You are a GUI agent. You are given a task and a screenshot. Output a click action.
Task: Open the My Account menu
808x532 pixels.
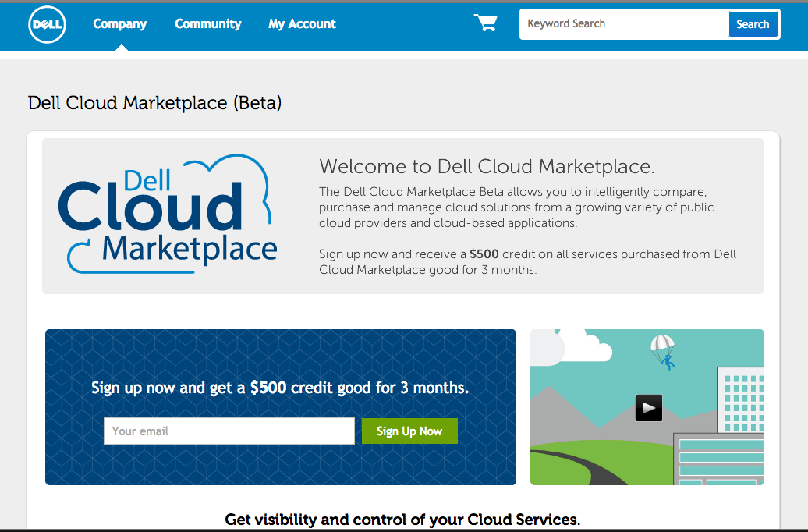tap(302, 23)
